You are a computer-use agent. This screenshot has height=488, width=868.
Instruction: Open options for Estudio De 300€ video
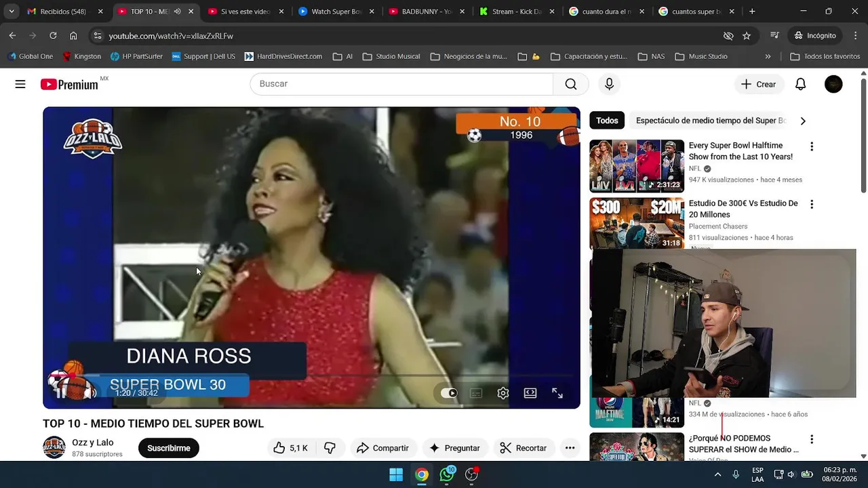[812, 204]
